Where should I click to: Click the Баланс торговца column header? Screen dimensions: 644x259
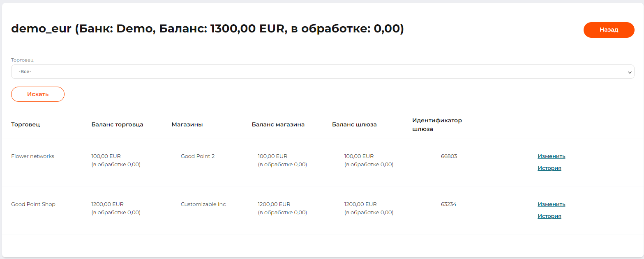coord(117,125)
